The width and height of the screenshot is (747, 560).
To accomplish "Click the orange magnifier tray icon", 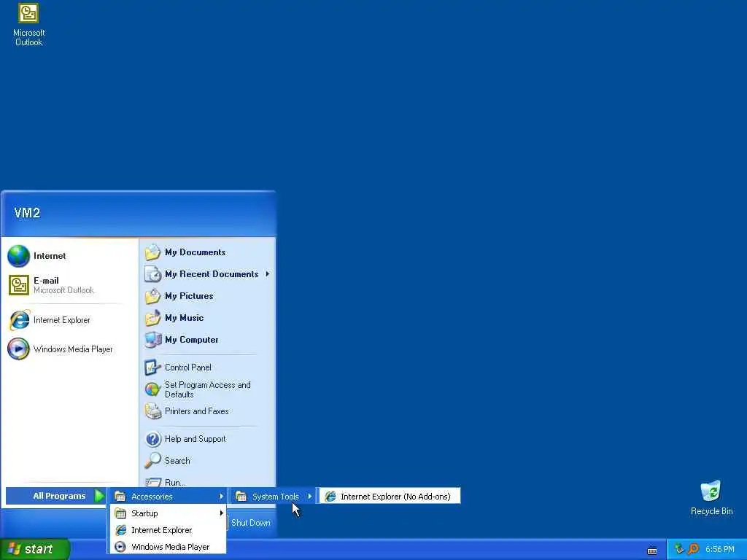I will pos(693,549).
